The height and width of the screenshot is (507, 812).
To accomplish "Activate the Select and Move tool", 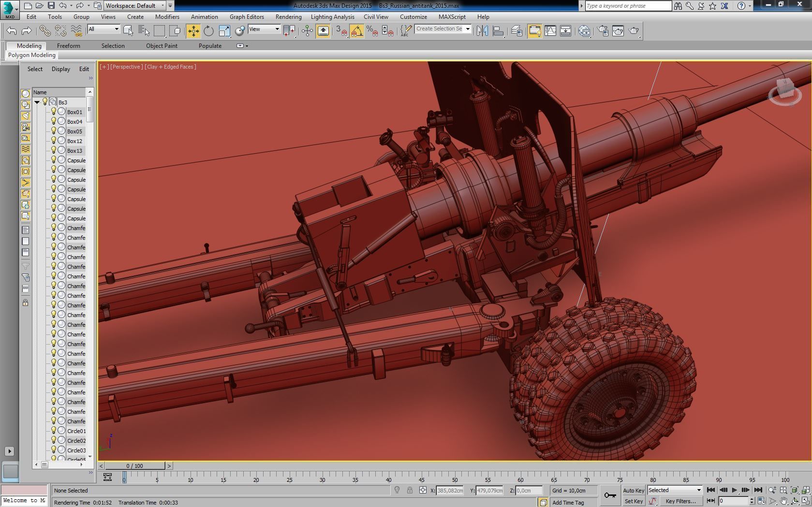I will [x=193, y=31].
